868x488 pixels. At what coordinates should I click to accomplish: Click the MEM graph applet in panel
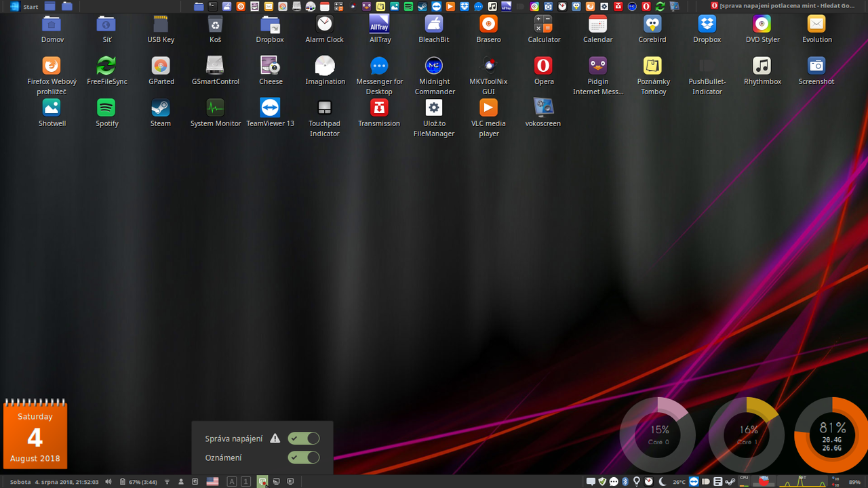(x=764, y=481)
